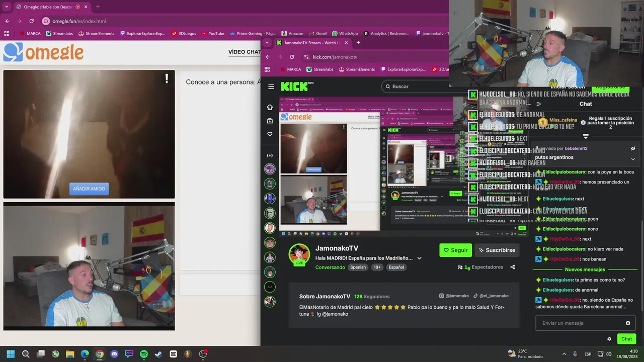Select the VÍDEO CHAT tab on Omegle
Screen dimensions: 644x362
click(244, 52)
